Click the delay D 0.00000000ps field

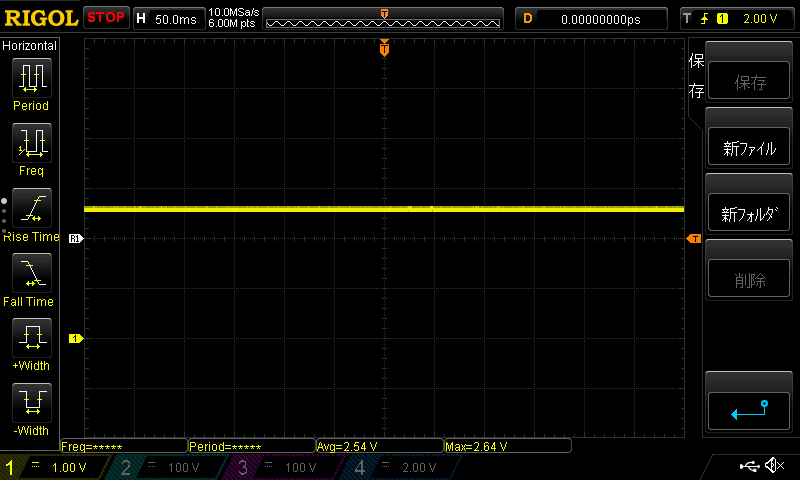pyautogui.click(x=591, y=19)
